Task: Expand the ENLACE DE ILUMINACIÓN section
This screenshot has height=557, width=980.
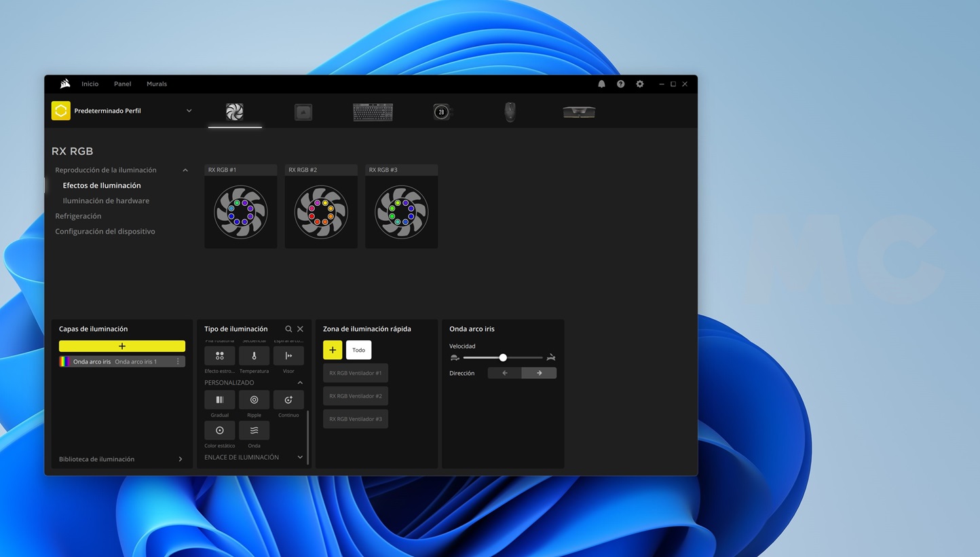Action: point(300,457)
